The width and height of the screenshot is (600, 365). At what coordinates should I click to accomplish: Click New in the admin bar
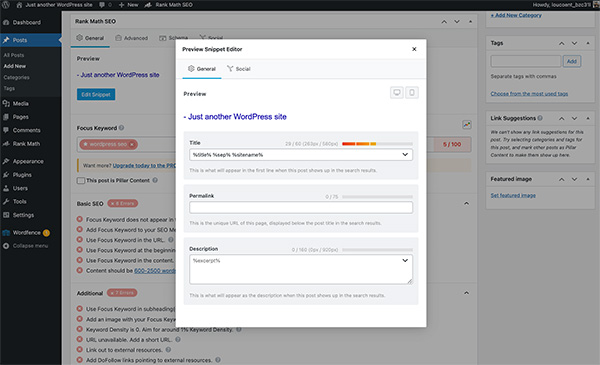[129, 5]
